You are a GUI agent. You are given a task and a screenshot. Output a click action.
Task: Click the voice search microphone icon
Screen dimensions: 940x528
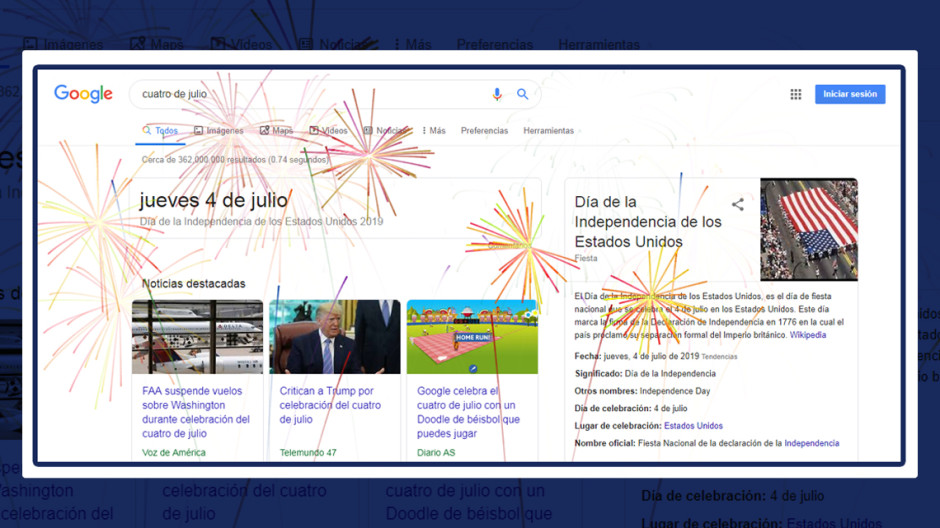pos(497,94)
